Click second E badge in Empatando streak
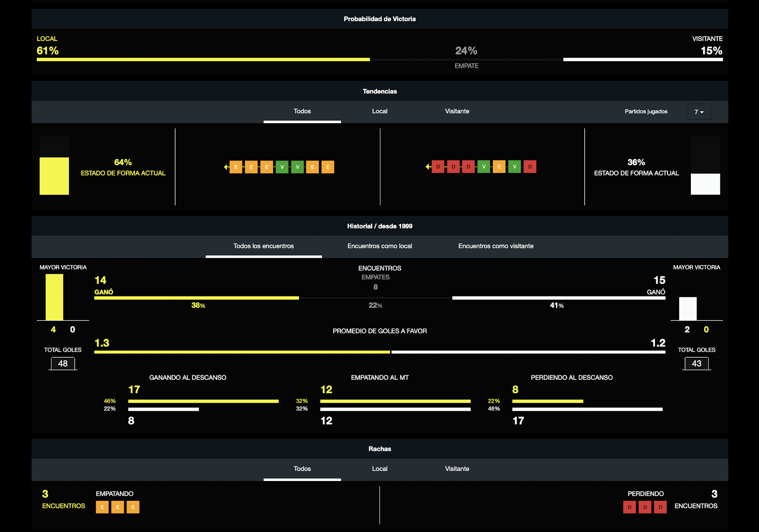Screen dimensions: 759x532 click(x=118, y=507)
